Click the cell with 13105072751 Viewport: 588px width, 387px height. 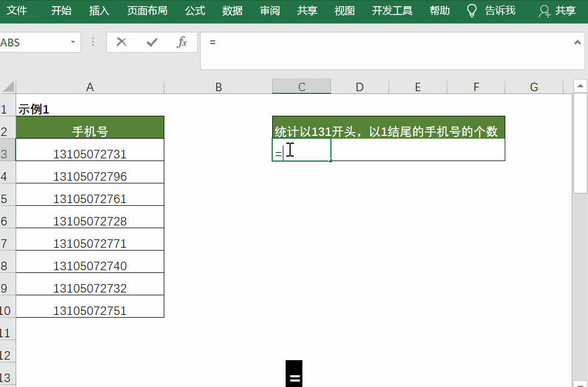[90, 306]
